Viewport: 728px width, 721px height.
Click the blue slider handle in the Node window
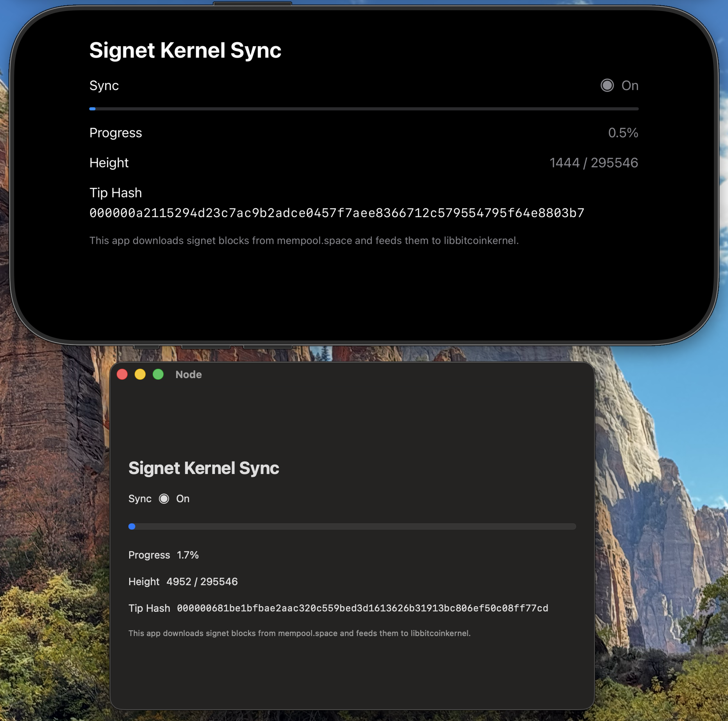tap(132, 526)
